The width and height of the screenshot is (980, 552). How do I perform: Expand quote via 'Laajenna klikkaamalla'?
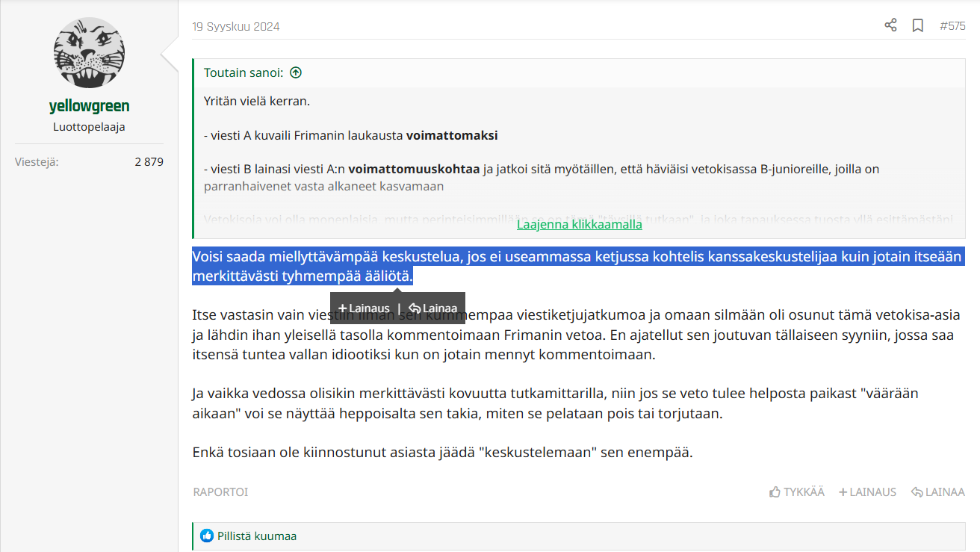pos(579,224)
